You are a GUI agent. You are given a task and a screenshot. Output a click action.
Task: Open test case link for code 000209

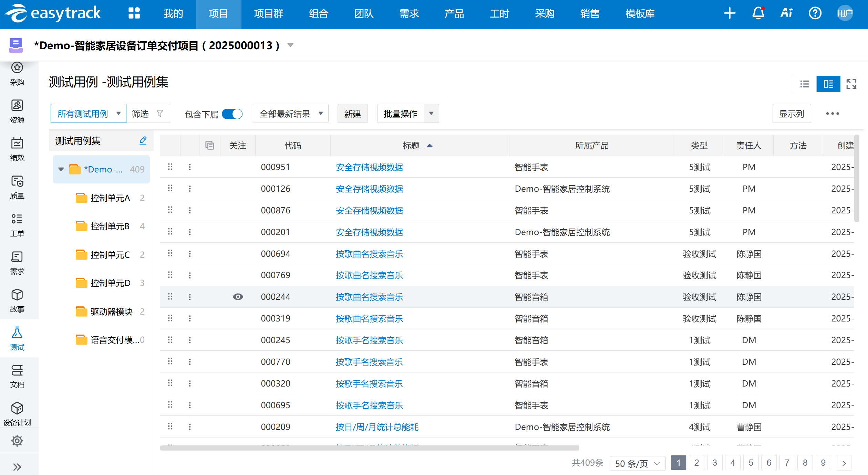377,427
